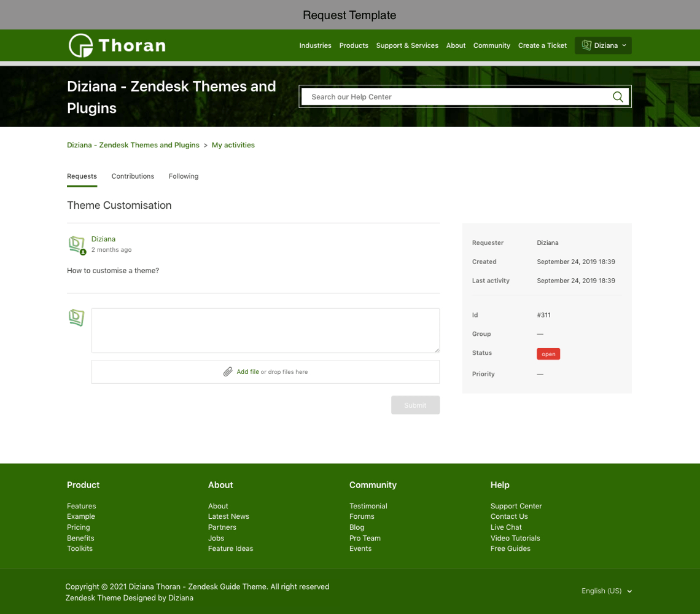The height and width of the screenshot is (614, 700).
Task: Click the Add file link
Action: [247, 372]
